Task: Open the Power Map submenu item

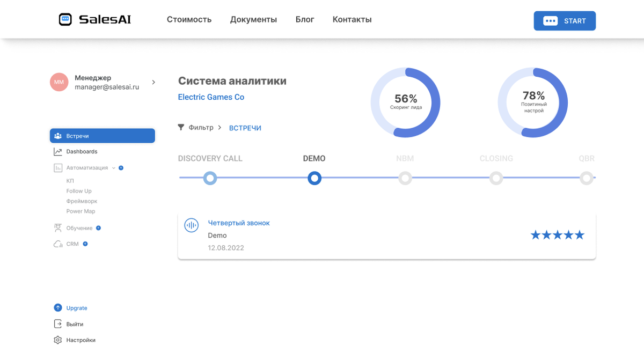Action: pos(80,211)
